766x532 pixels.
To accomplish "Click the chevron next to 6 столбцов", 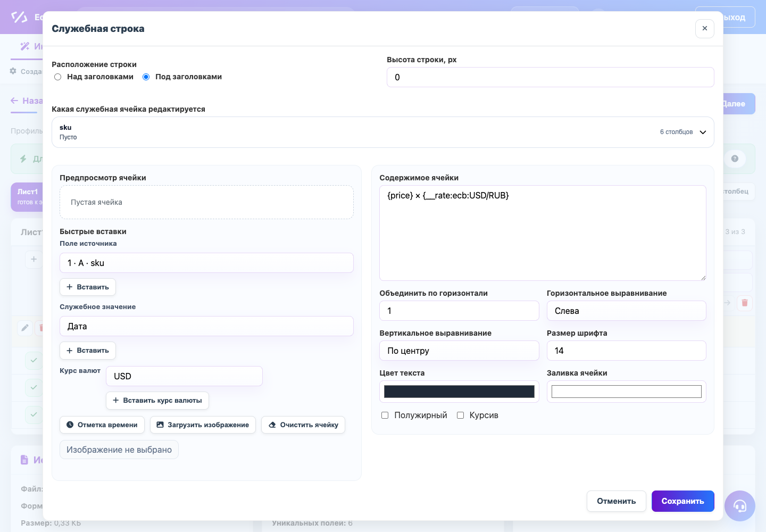I will 703,132.
